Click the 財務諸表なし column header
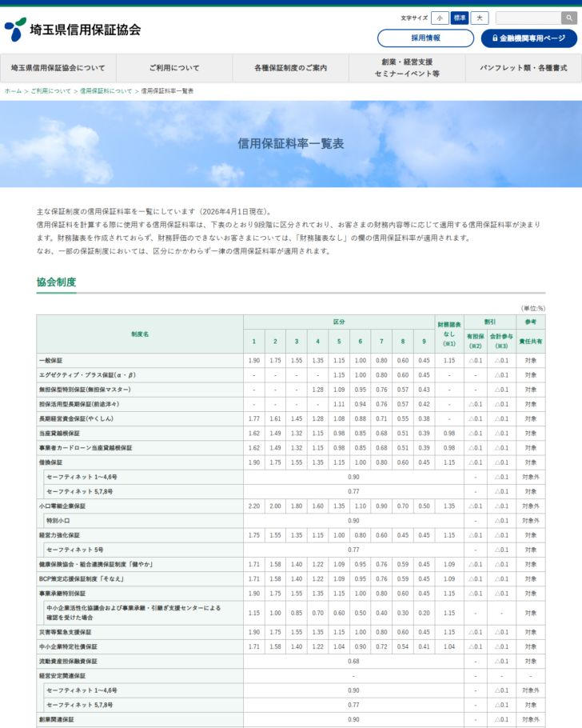 (449, 334)
